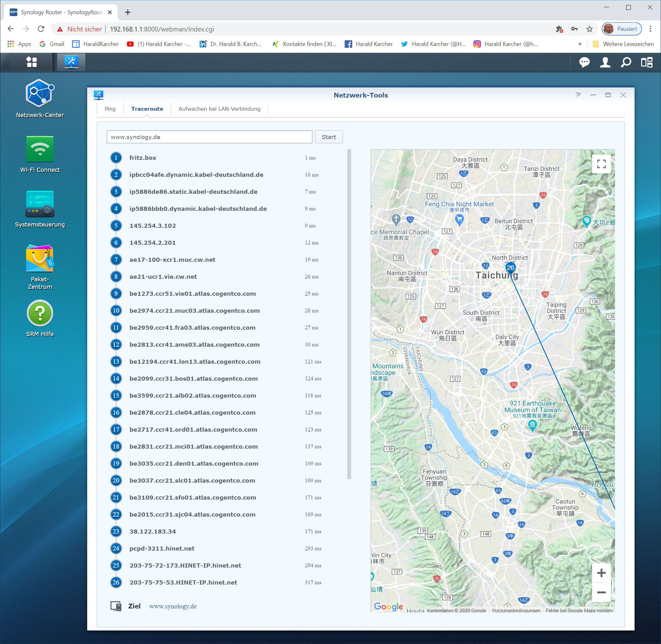Open Wi-Fi Connect desktop icon
This screenshot has width=661, height=644.
40,149
